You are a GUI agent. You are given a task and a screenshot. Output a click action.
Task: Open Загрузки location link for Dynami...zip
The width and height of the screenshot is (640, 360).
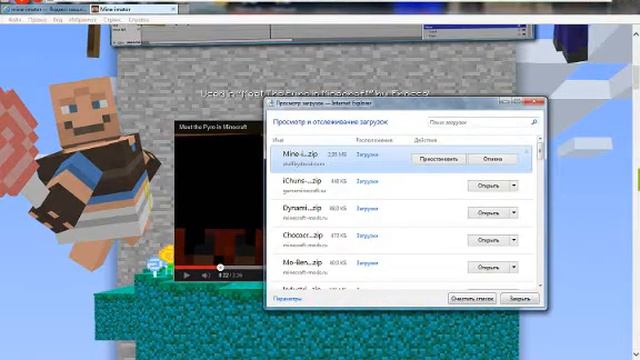(x=367, y=209)
